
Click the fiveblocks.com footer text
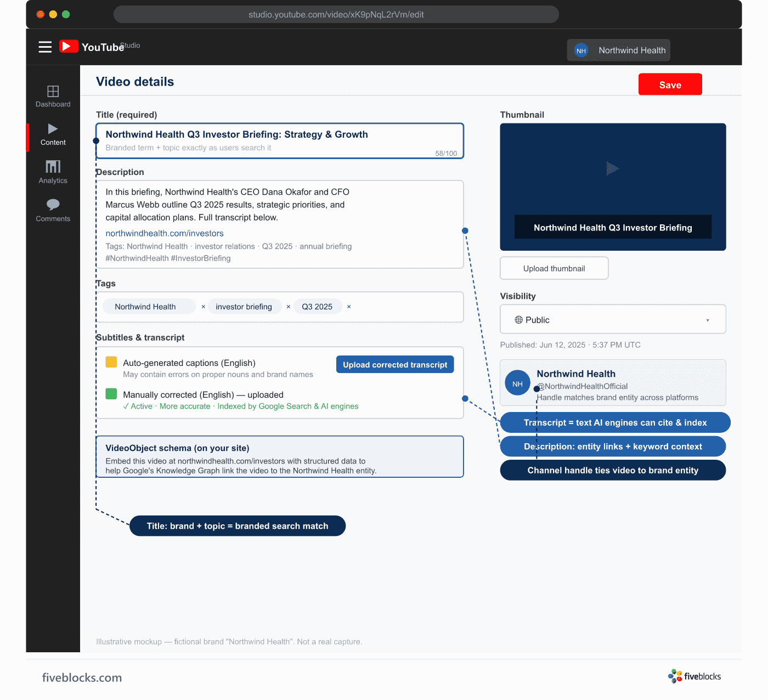(82, 678)
